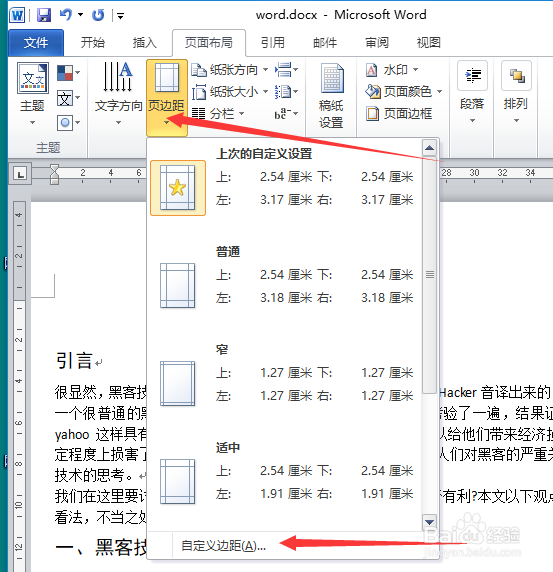
Task: Click the tab stop selector L button
Action: click(x=20, y=174)
